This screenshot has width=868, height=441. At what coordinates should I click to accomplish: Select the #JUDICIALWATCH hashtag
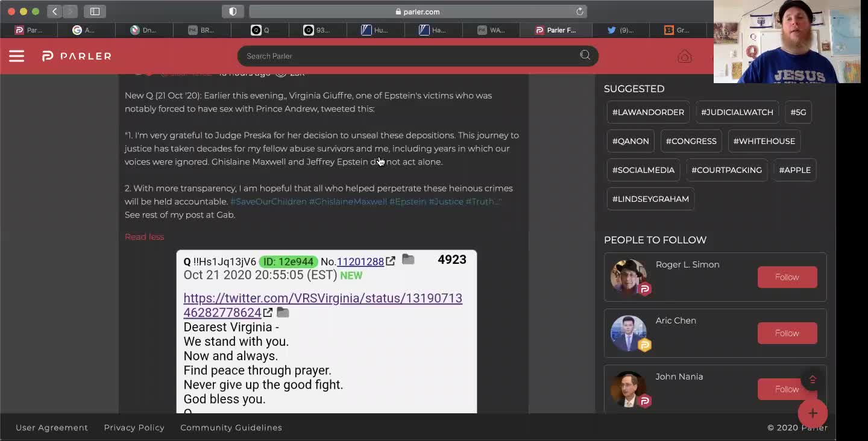pos(737,112)
